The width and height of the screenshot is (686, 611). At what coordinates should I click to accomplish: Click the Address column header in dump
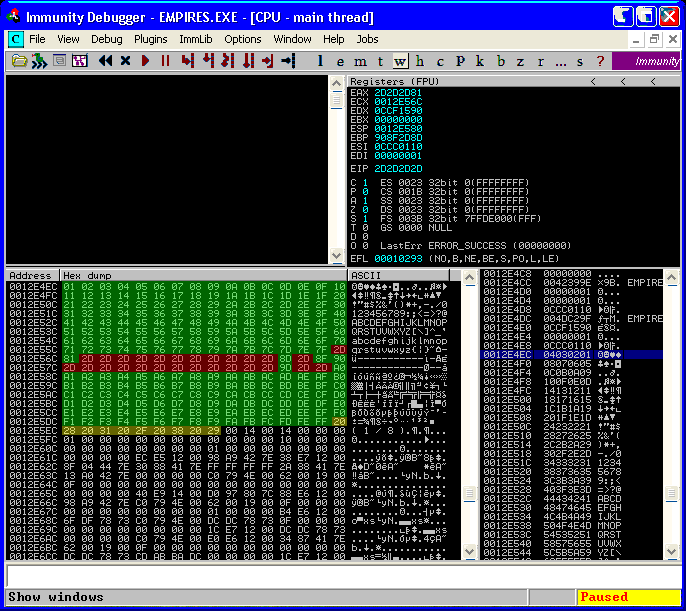[x=32, y=276]
